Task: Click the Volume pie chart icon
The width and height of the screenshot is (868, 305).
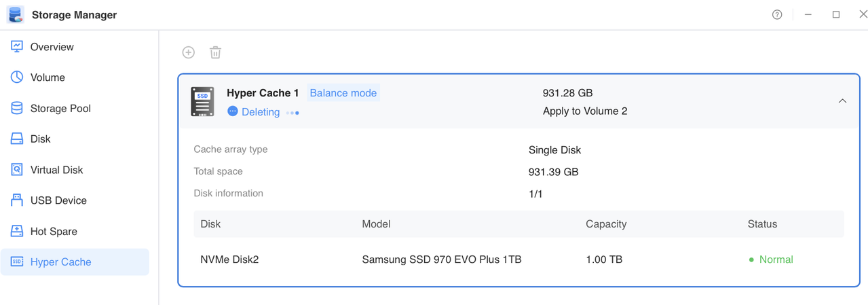Action: click(17, 77)
